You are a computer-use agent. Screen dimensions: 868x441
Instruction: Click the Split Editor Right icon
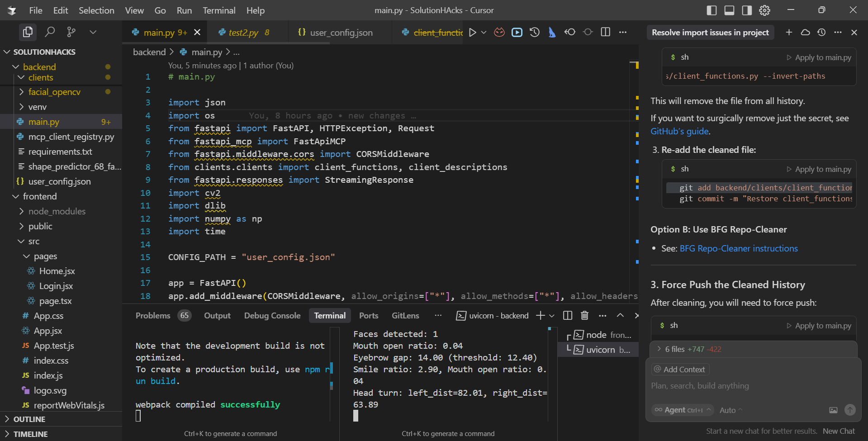pyautogui.click(x=605, y=32)
